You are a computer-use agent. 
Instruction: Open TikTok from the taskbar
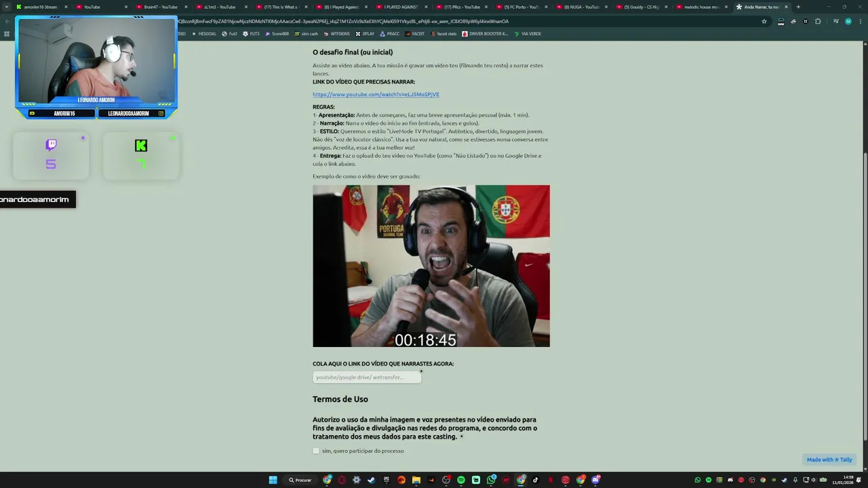[536, 480]
